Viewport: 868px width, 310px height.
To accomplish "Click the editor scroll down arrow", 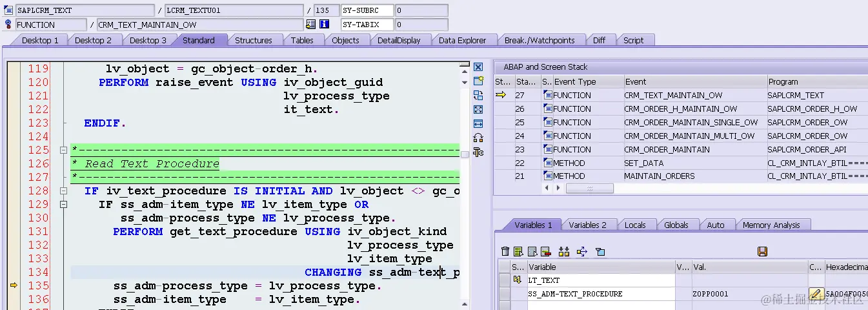I will [464, 82].
